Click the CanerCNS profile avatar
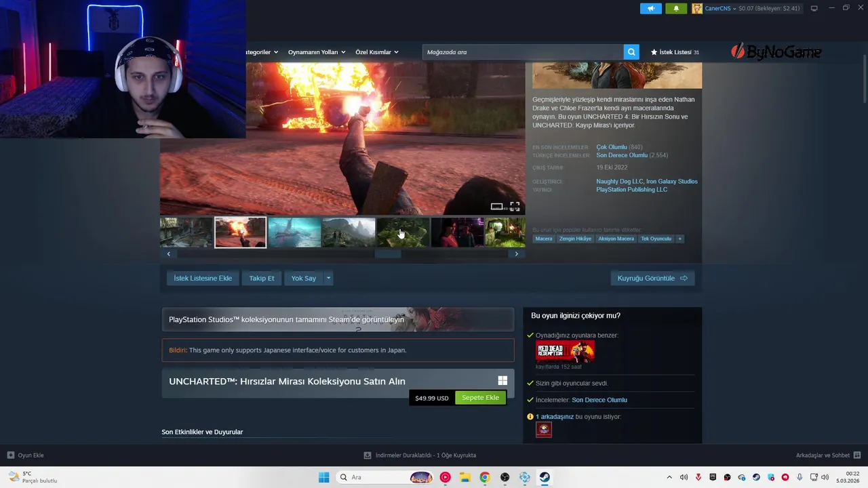This screenshot has width=868, height=488. 697,8
